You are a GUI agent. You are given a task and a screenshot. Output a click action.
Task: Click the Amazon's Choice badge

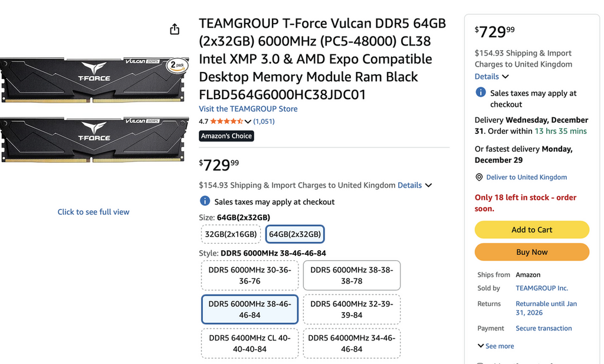[226, 136]
